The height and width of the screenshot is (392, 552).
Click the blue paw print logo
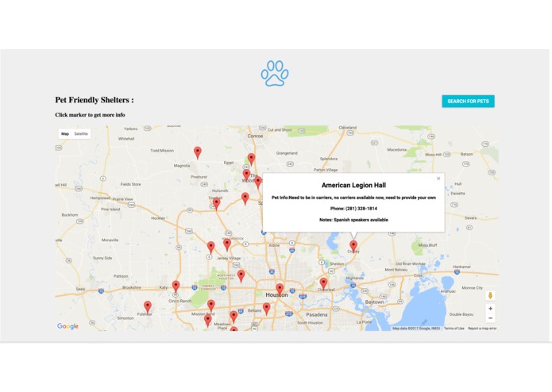(275, 73)
